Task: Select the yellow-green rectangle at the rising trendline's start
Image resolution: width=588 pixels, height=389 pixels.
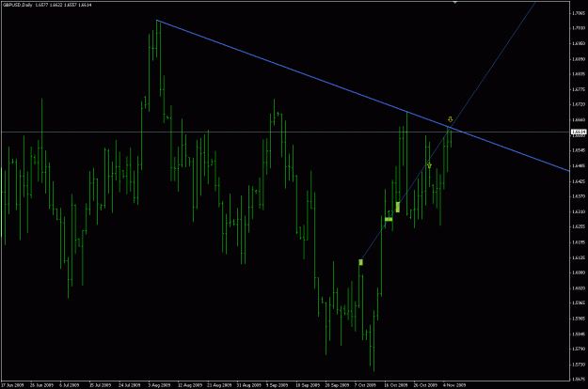Action: point(360,262)
